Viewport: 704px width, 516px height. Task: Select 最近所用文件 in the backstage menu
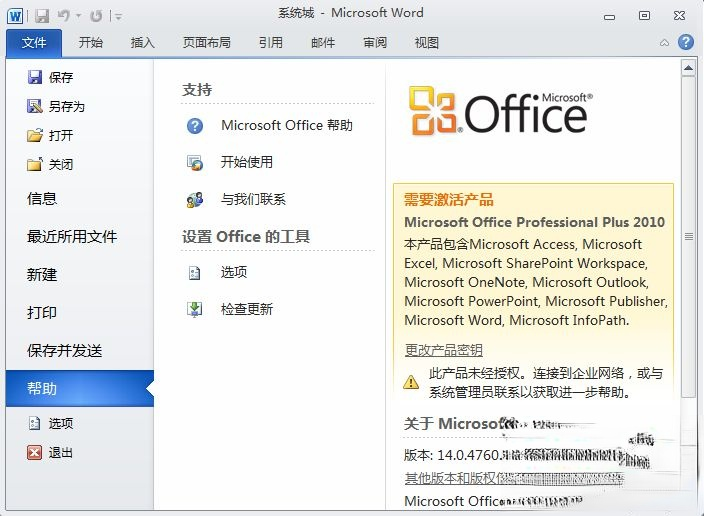coord(72,236)
